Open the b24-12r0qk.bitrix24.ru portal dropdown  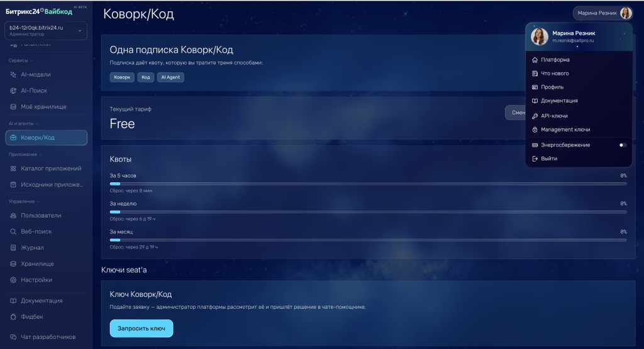46,31
